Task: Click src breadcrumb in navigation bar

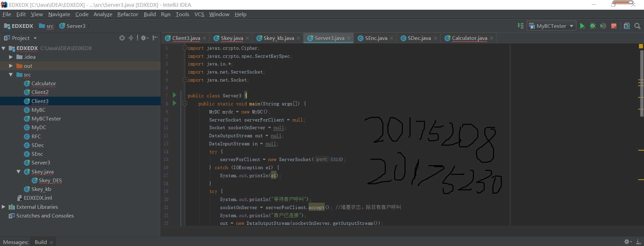Action: (46, 26)
